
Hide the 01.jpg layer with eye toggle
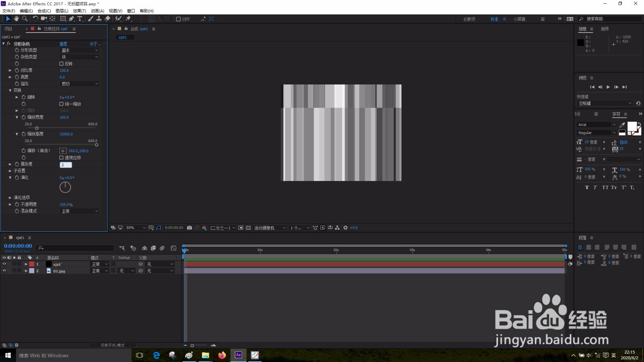(4, 271)
